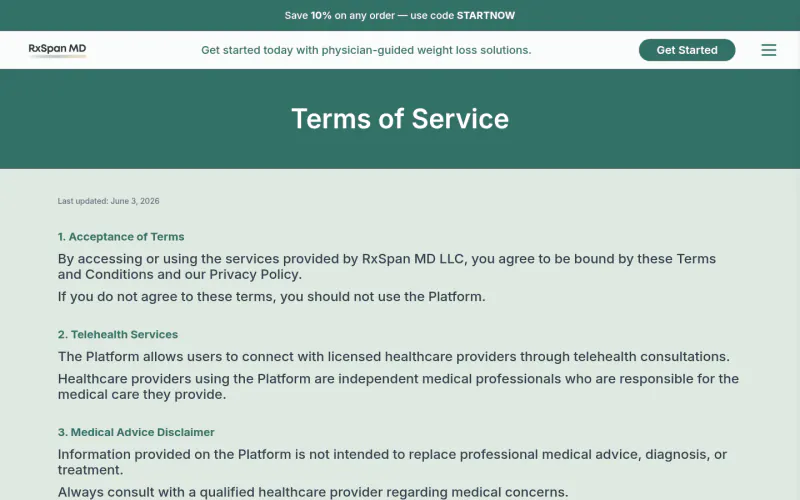
Task: Click the paragraph starting By accessing or using
Action: [387, 266]
